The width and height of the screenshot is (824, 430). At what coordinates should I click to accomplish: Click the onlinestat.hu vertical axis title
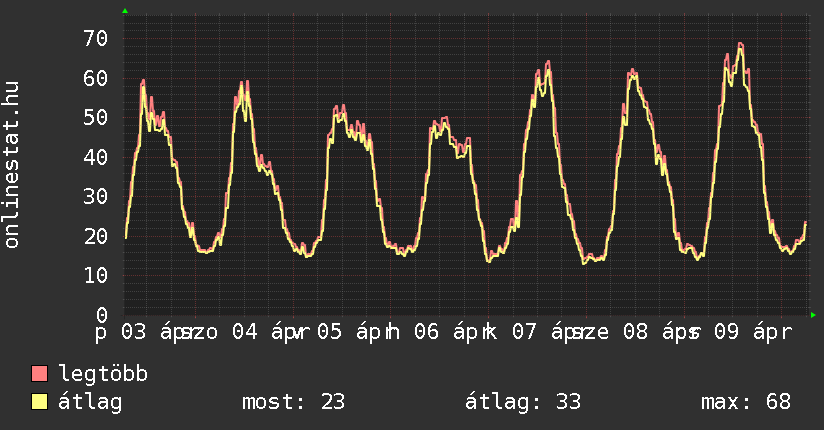tap(13, 165)
